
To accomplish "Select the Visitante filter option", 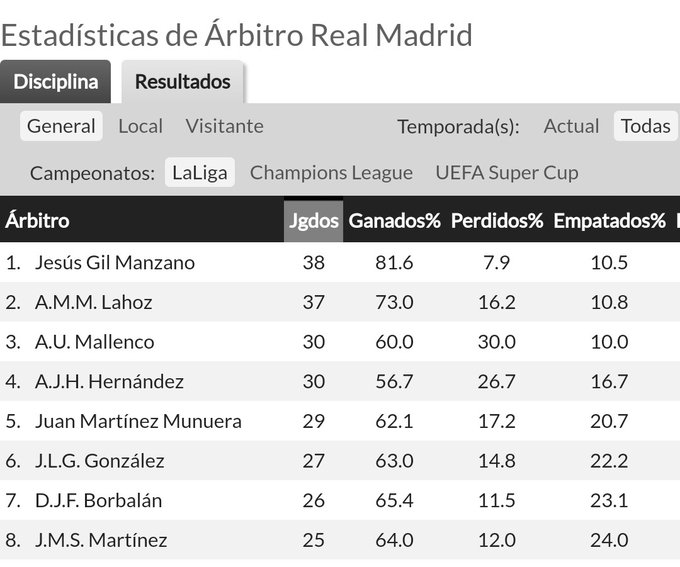I will [224, 126].
